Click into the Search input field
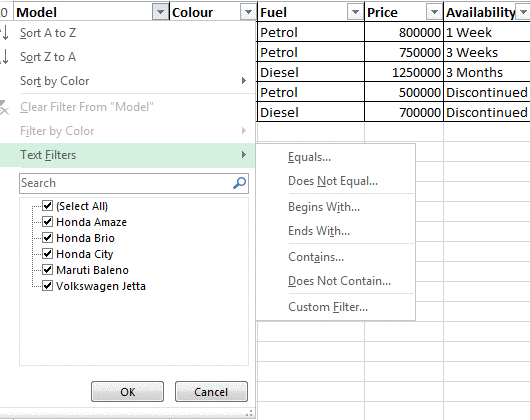The height and width of the screenshot is (420, 530). [x=134, y=183]
